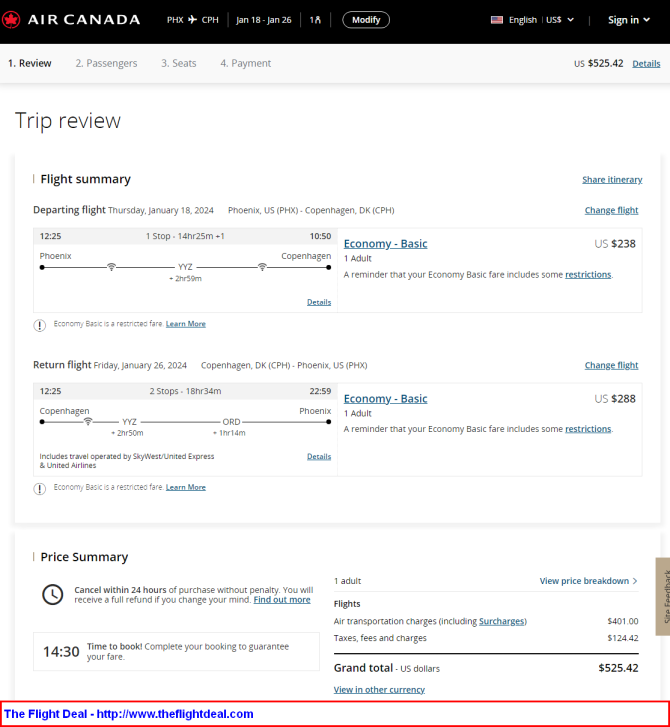Go to the 3. Seats step

tap(179, 63)
